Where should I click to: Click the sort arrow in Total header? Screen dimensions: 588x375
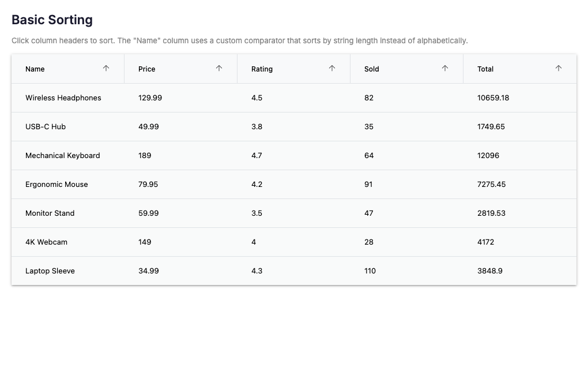[x=559, y=68]
